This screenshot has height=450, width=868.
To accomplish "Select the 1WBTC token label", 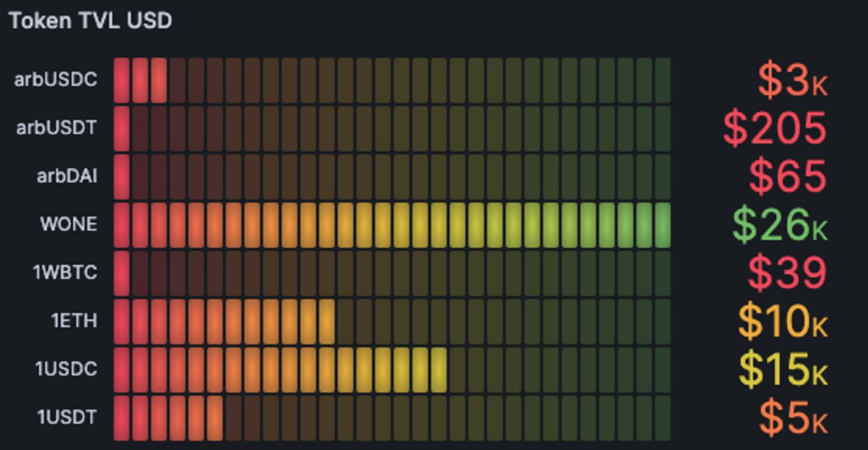I will pos(68,272).
